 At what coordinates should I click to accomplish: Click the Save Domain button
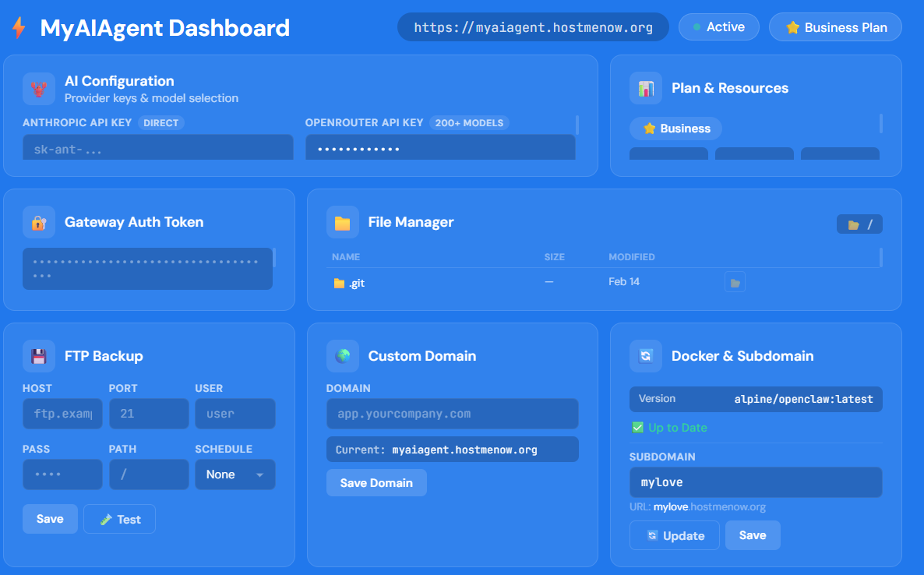[x=376, y=482]
